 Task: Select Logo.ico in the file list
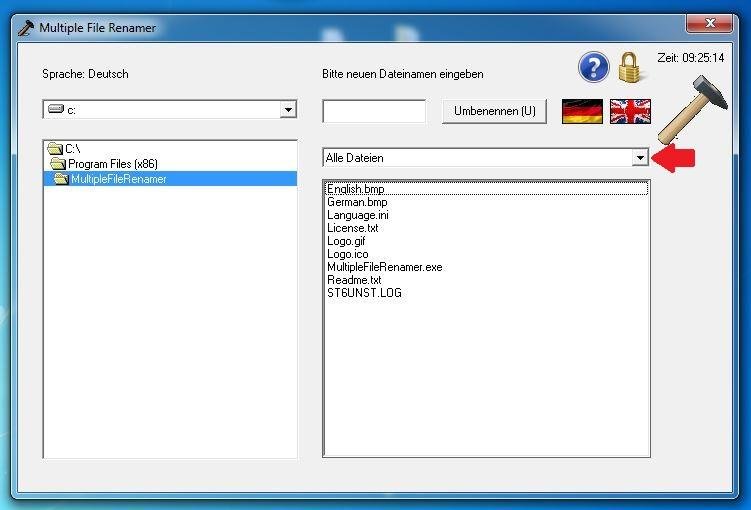487,254
